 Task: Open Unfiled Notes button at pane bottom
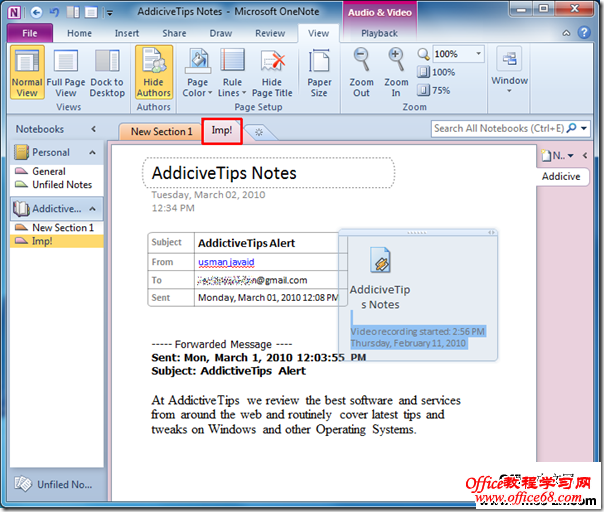57,484
